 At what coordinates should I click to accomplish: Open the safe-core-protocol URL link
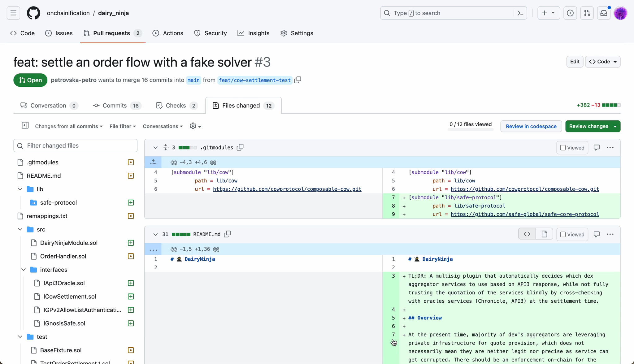[x=525, y=214]
